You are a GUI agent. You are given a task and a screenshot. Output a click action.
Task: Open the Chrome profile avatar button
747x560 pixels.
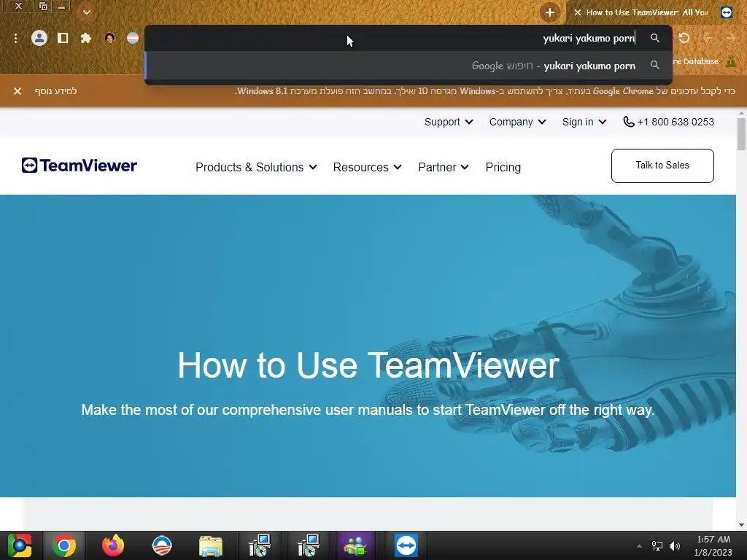[x=39, y=38]
